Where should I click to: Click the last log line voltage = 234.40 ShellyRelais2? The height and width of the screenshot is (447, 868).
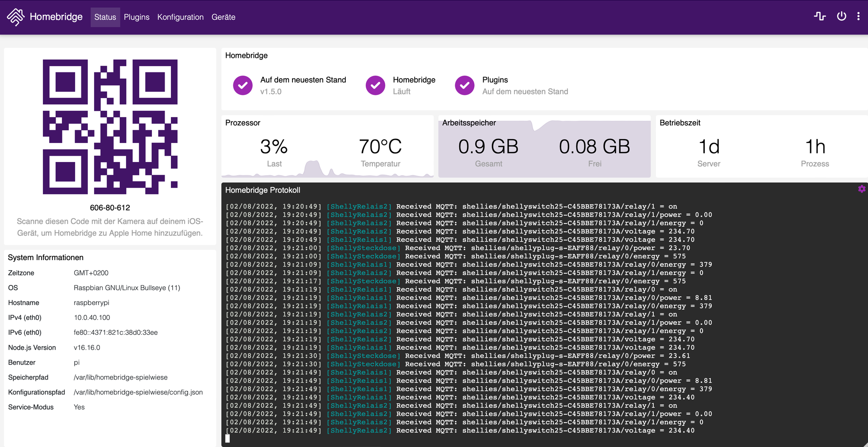[x=460, y=430]
